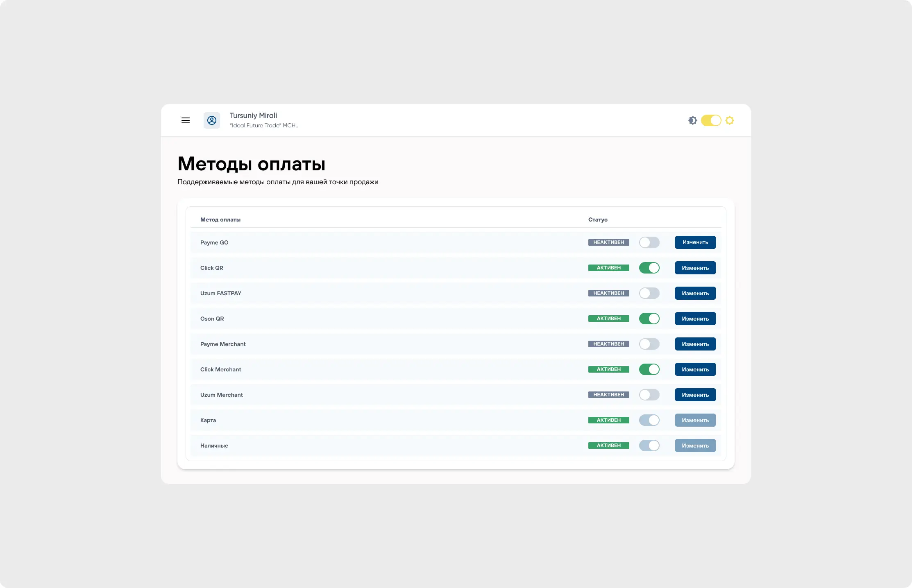
Task: Click the НЕАКТИВЕН badge for Payme Merchant
Action: pos(609,344)
